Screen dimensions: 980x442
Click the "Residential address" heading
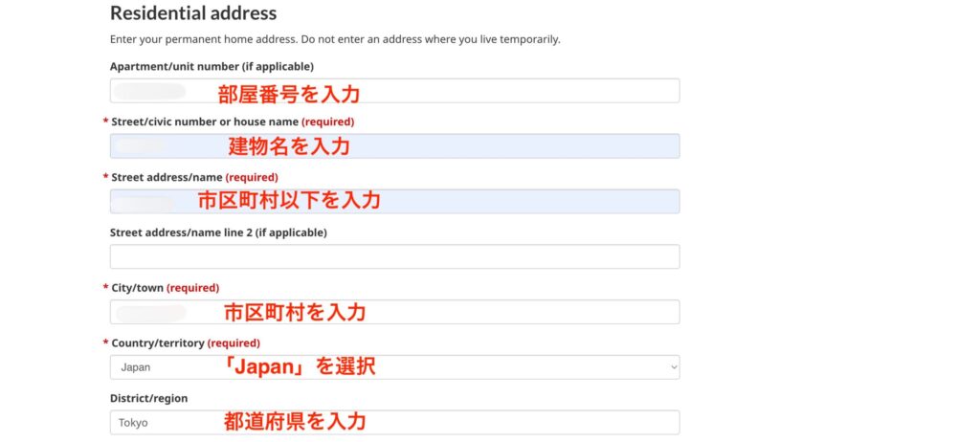(x=193, y=13)
